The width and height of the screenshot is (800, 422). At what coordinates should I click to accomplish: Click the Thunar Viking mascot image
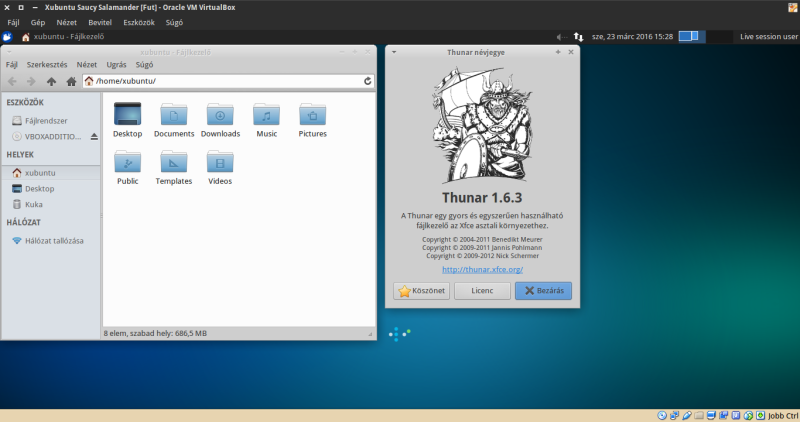[x=482, y=125]
